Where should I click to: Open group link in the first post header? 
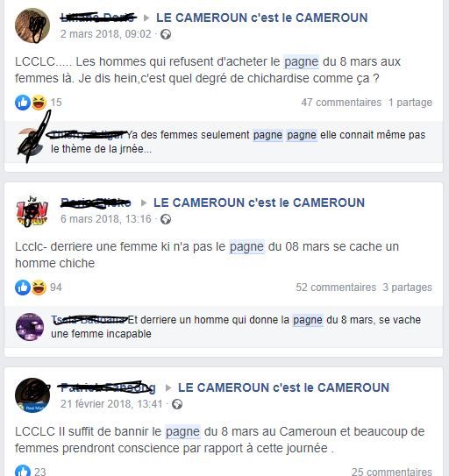262,18
